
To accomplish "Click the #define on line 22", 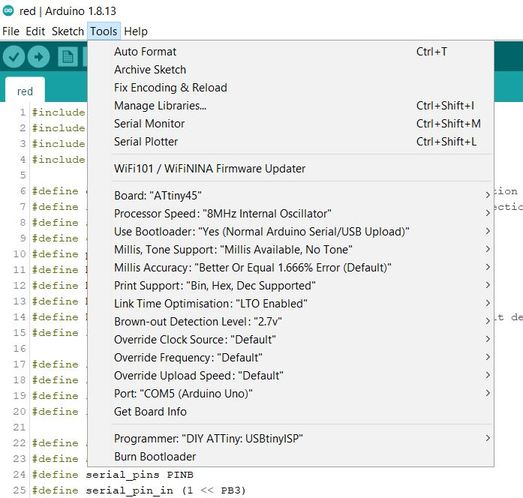I will (55, 443).
